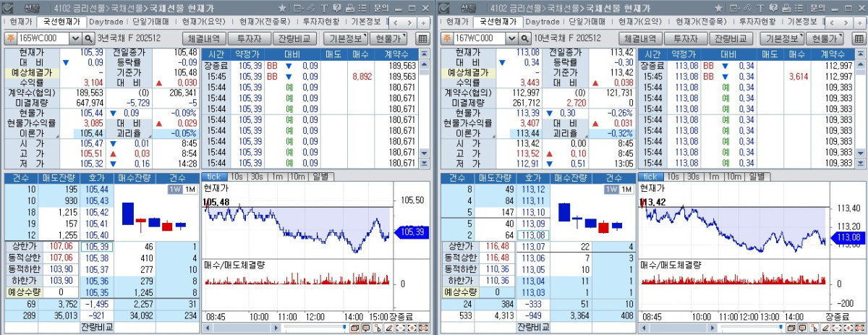Open 현물가 dropdown button in right window
Image resolution: width=868 pixels, height=335 pixels.
point(825,38)
